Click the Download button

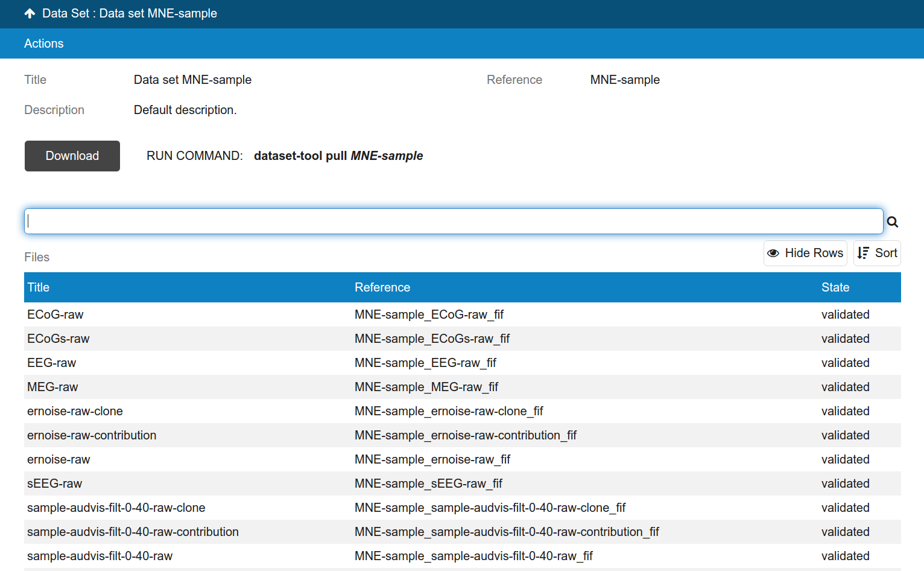pyautogui.click(x=72, y=156)
